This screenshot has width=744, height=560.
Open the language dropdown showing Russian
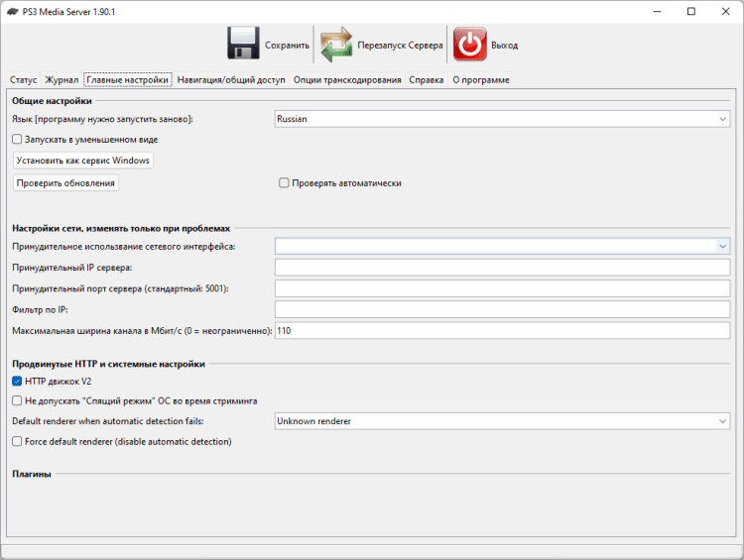click(x=502, y=119)
